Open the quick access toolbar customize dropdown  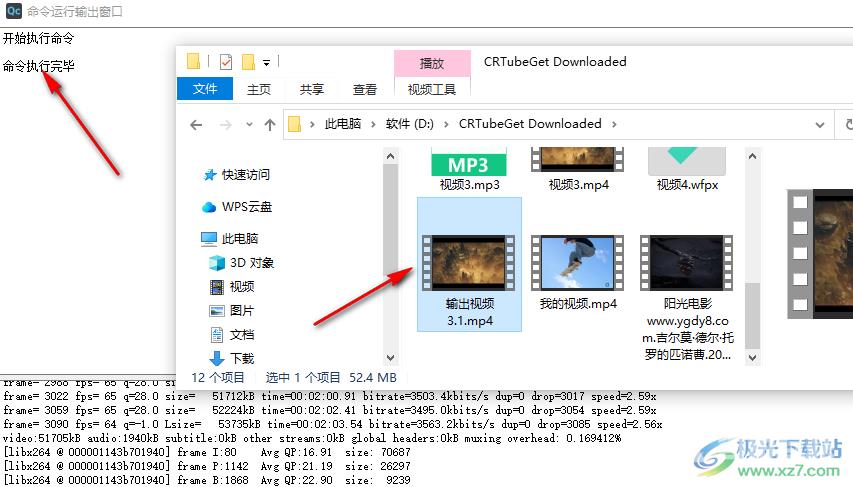coord(267,63)
